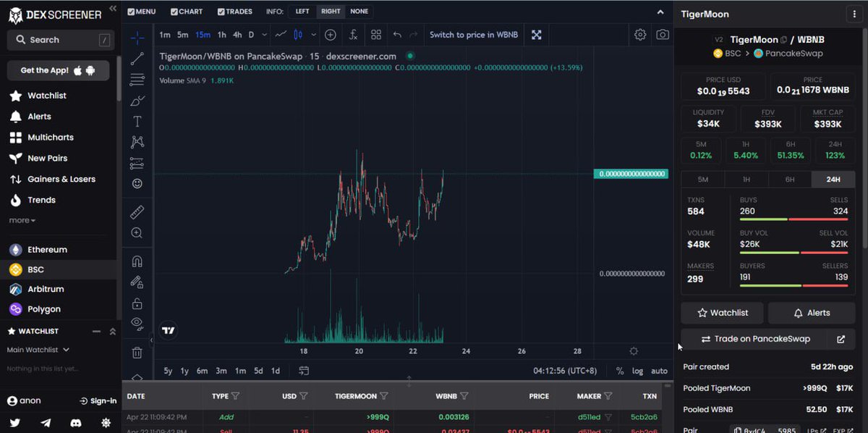Open the emoji sticker tool
Screen dimensions: 868x433
(x=137, y=184)
